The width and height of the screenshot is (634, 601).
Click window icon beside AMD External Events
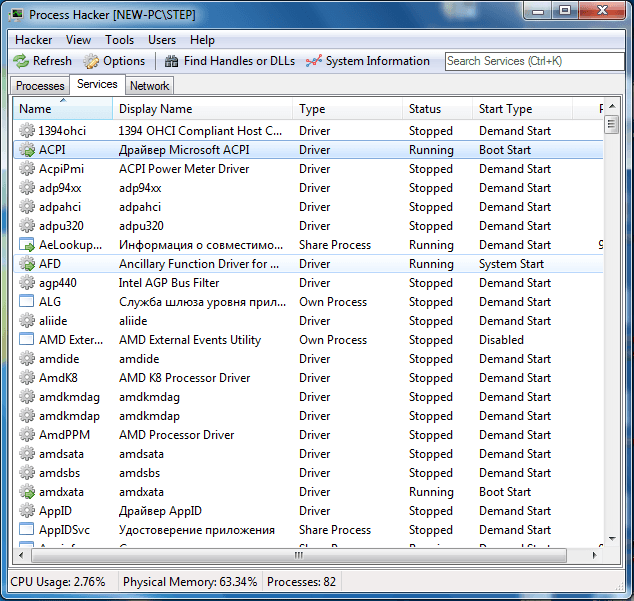coord(27,339)
